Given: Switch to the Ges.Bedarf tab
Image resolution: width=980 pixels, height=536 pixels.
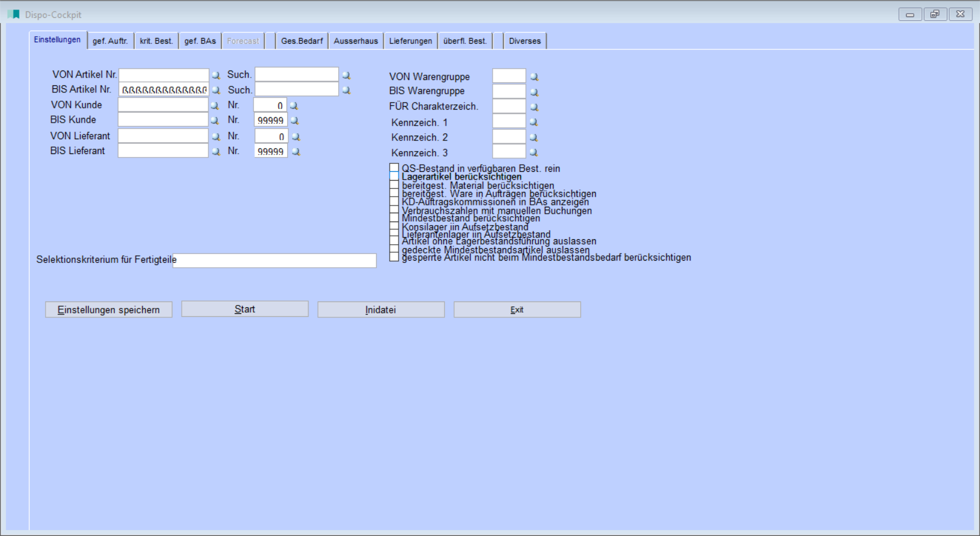Looking at the screenshot, I should (302, 41).
